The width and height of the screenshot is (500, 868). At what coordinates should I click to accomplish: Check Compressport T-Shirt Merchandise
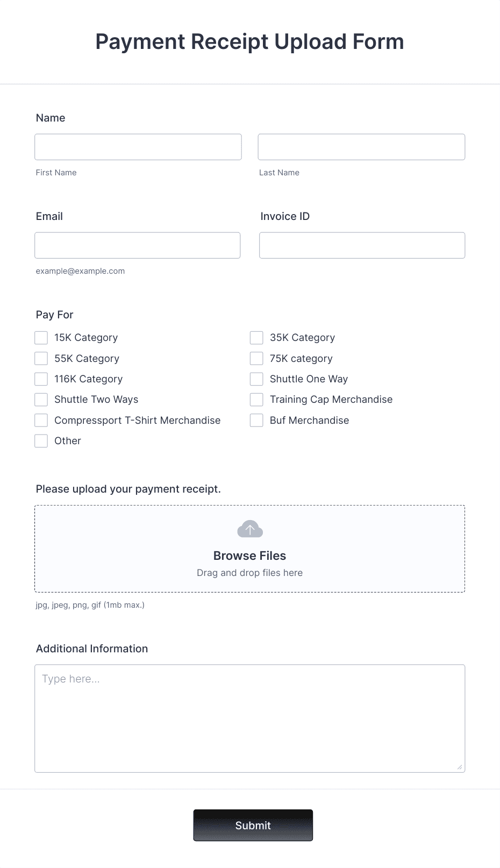pos(41,420)
